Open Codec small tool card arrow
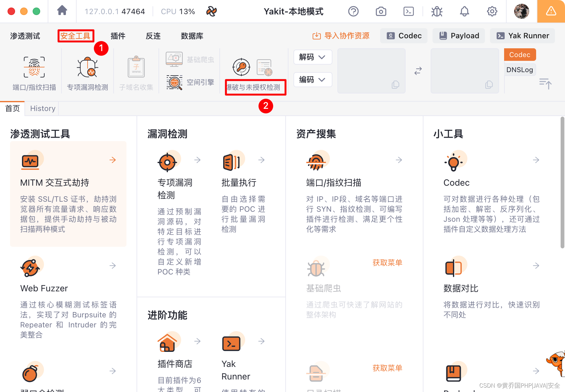The image size is (565, 392). [536, 160]
